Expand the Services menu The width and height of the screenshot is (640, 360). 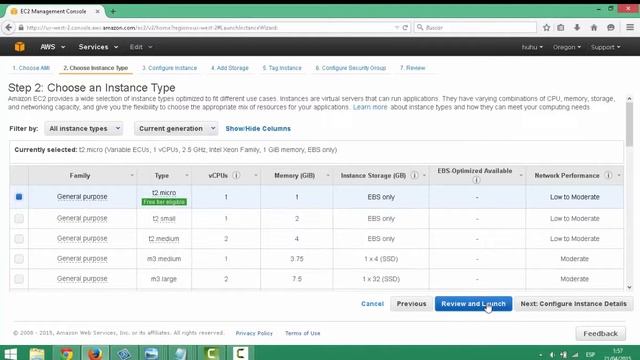[x=98, y=47]
